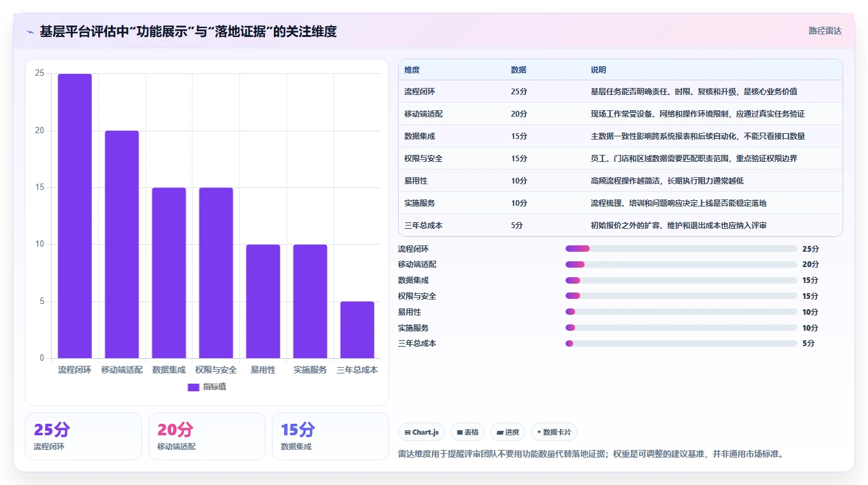
Task: Click the 20分 value beside 移动端适配 progress bar
Action: (x=811, y=264)
